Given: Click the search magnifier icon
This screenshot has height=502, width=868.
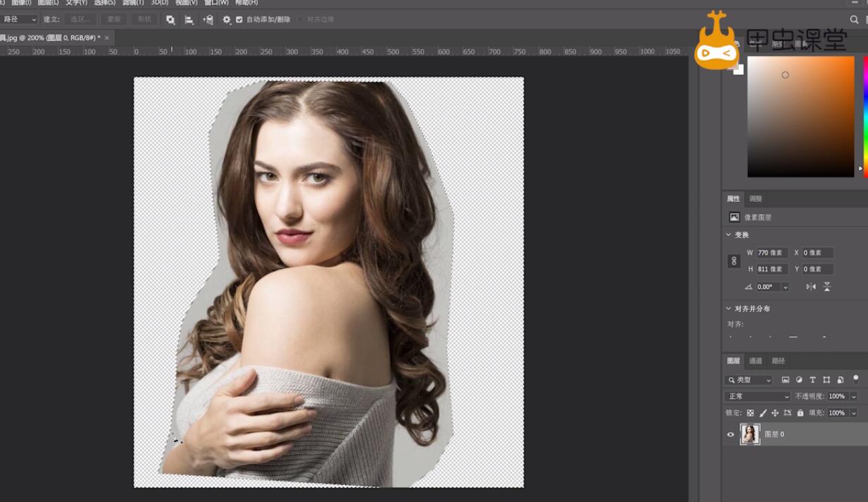Looking at the screenshot, I should (855, 20).
